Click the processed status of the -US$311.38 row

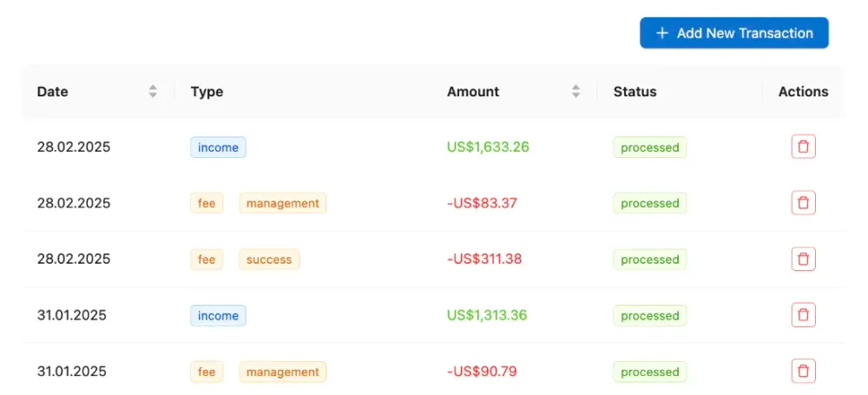[649, 260]
